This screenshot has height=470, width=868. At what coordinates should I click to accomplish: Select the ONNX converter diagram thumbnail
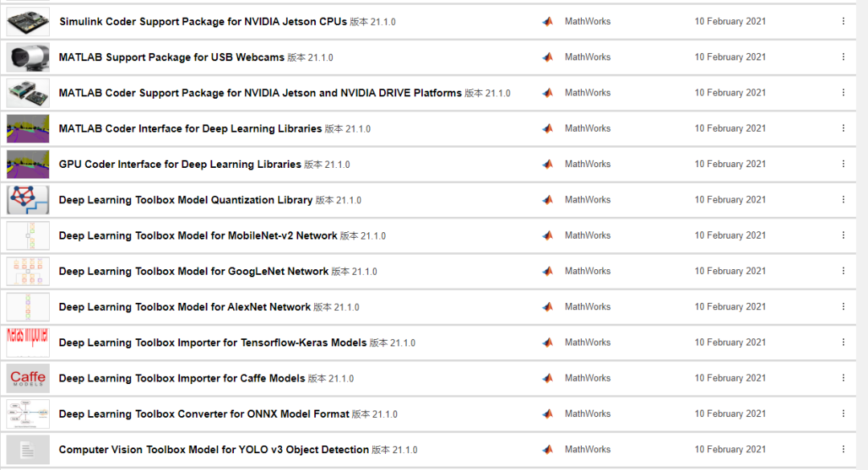click(27, 414)
